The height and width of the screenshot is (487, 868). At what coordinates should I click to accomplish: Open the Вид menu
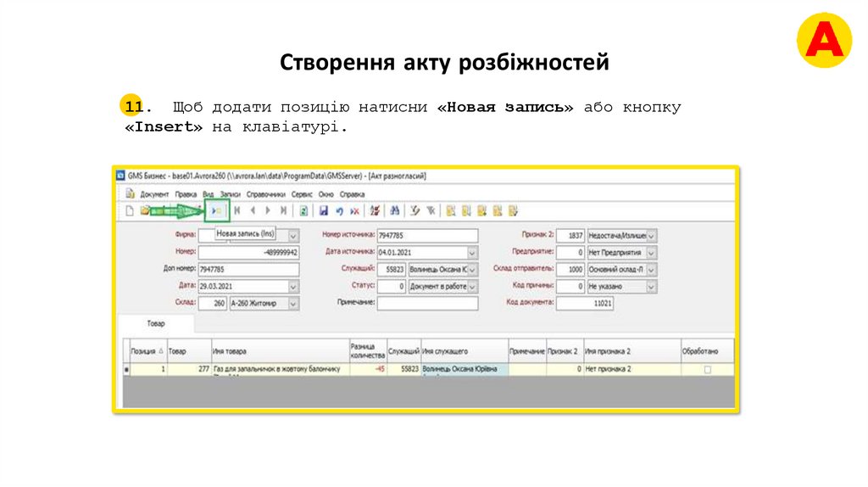point(209,194)
